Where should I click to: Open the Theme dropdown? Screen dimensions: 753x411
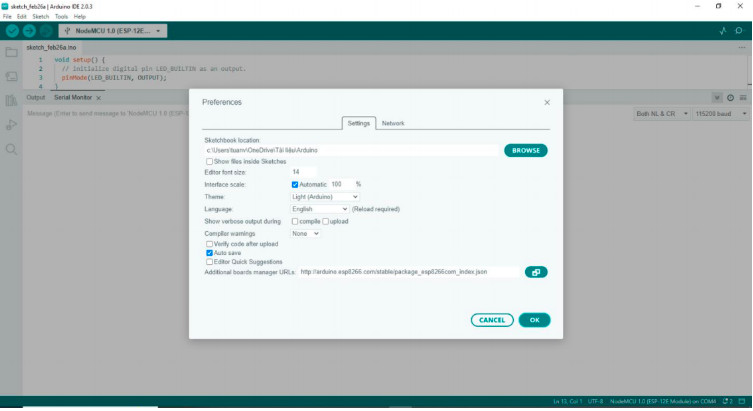click(325, 197)
